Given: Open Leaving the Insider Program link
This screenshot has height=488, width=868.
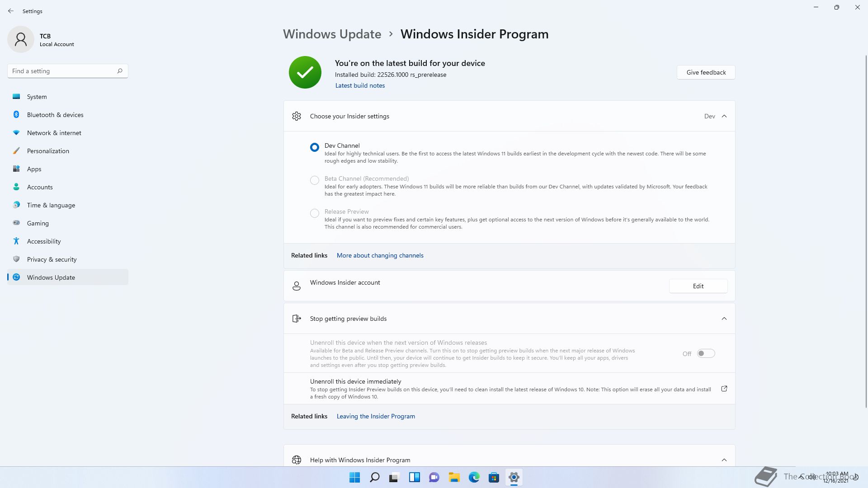Looking at the screenshot, I should click(376, 416).
